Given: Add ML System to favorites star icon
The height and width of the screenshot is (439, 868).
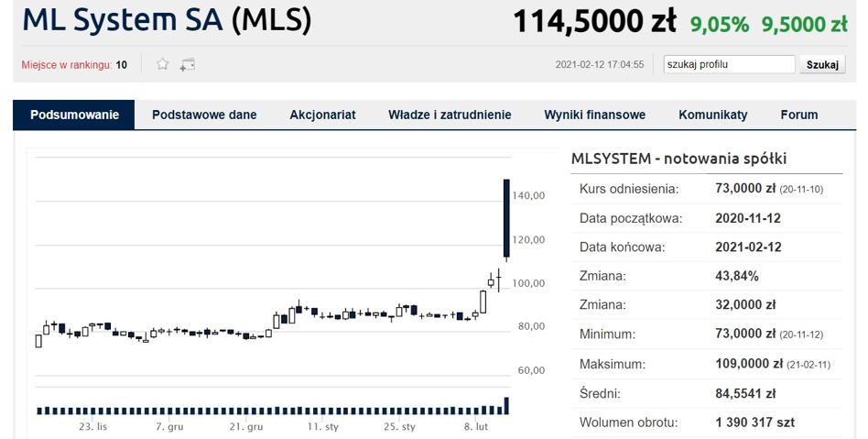Looking at the screenshot, I should point(162,64).
